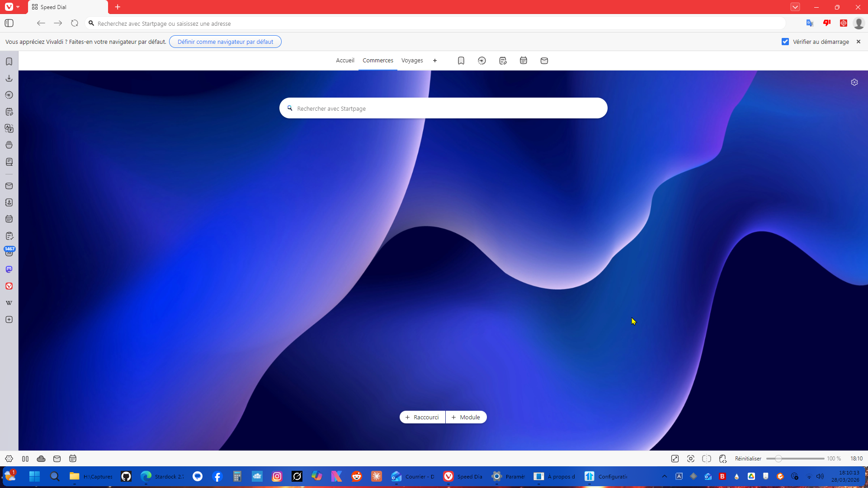
Task: Add a new Raccourci shortcut
Action: (422, 417)
